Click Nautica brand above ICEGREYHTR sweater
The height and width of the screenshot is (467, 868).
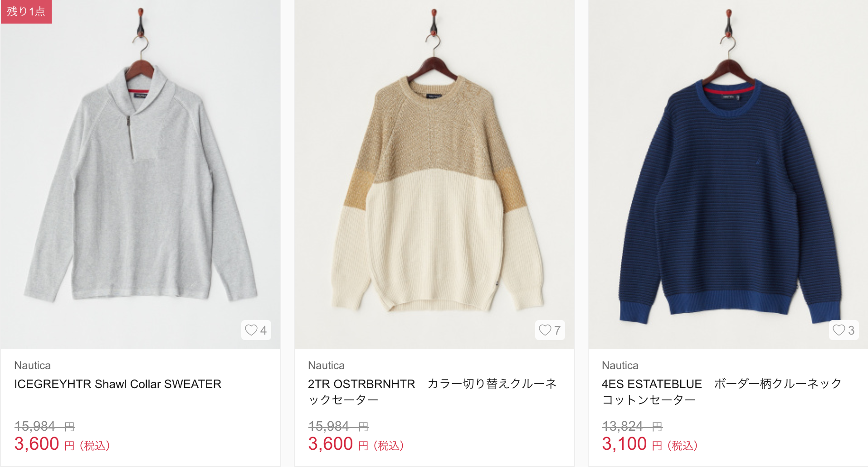pyautogui.click(x=33, y=365)
